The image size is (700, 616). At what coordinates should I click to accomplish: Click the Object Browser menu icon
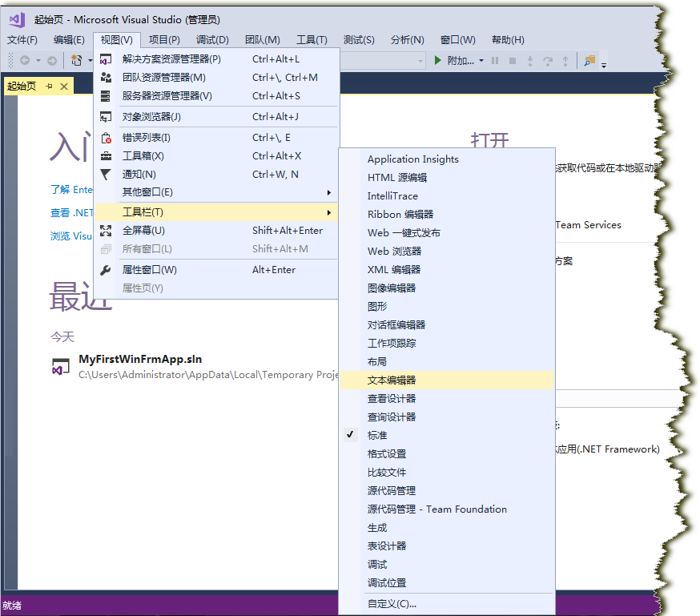coord(106,117)
